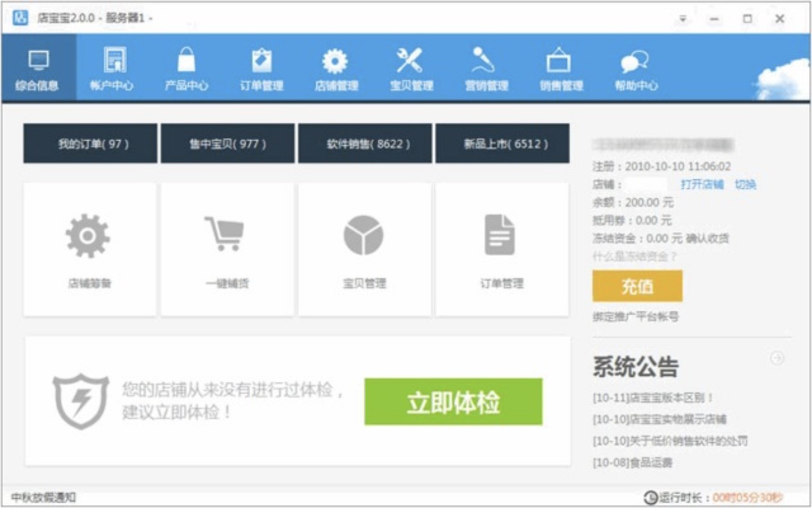
Task: Close the 店宝宝 window
Action: (x=779, y=19)
